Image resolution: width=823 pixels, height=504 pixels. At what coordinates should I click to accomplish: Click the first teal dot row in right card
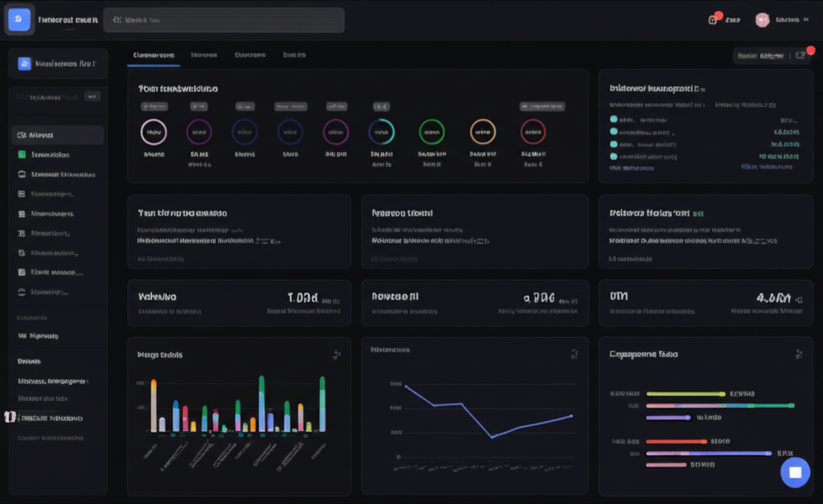[705, 120]
